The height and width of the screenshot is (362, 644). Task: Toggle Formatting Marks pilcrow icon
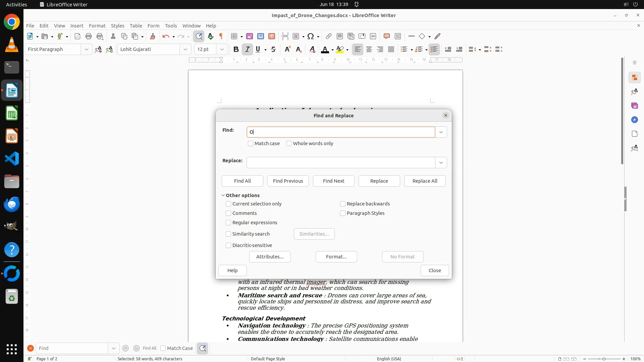click(221, 37)
